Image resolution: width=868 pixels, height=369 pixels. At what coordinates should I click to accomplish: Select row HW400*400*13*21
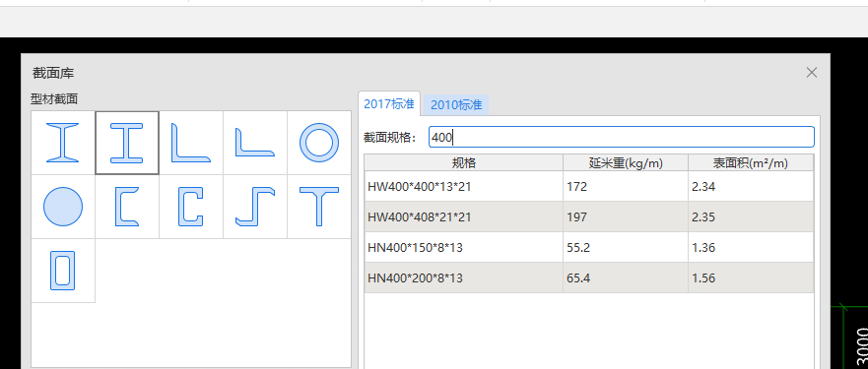tap(589, 186)
